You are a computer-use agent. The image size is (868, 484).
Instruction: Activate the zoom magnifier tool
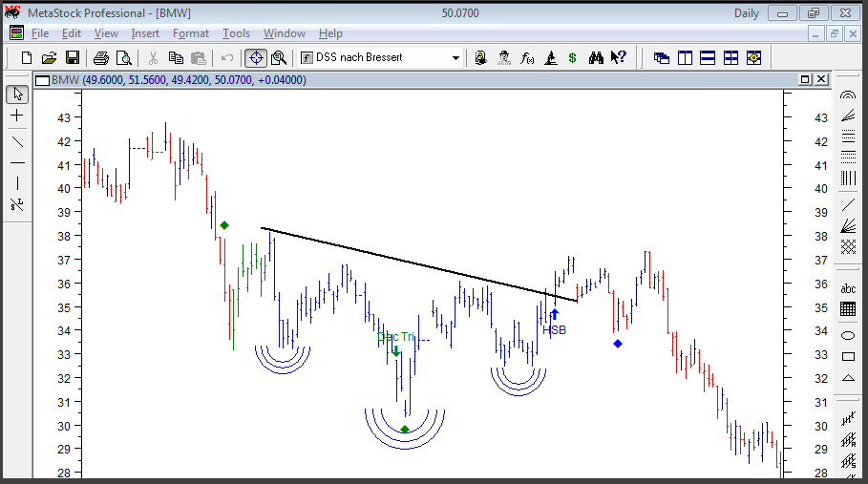click(x=279, y=57)
